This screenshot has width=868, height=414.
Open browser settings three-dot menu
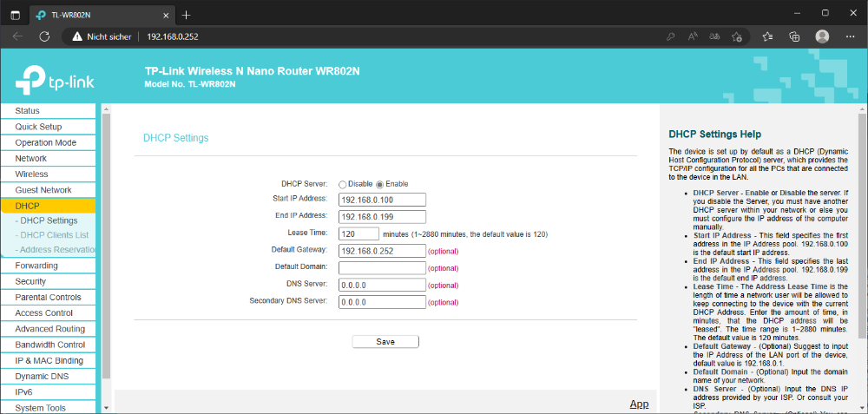(x=851, y=37)
